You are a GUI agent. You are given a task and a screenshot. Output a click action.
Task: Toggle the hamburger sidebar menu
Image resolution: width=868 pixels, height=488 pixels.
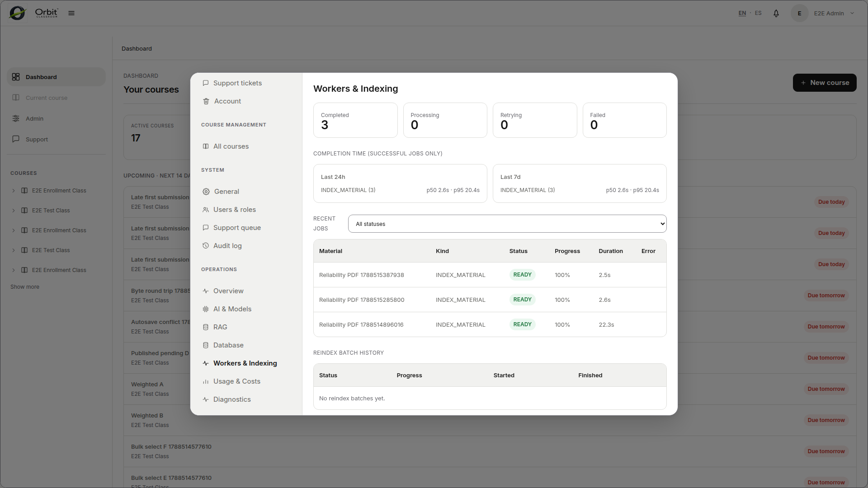pos(71,13)
